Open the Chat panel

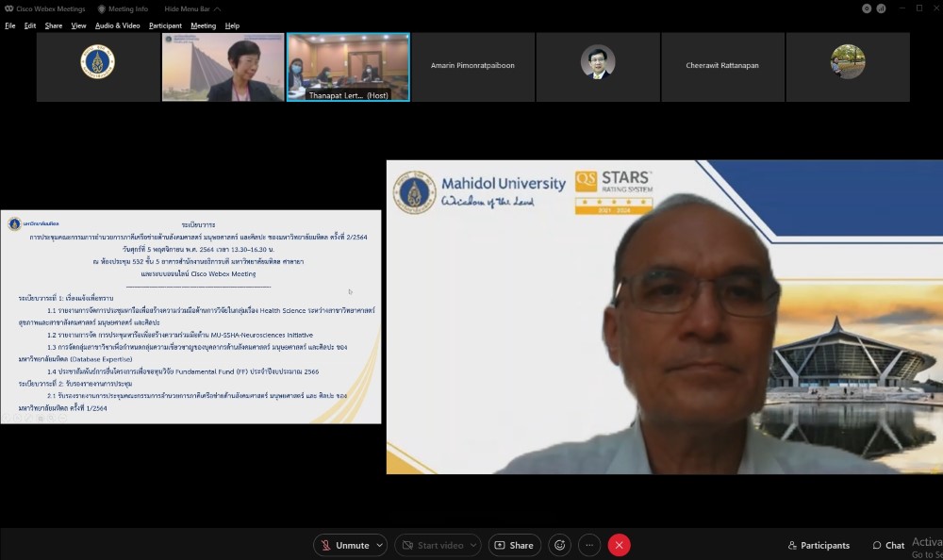888,545
